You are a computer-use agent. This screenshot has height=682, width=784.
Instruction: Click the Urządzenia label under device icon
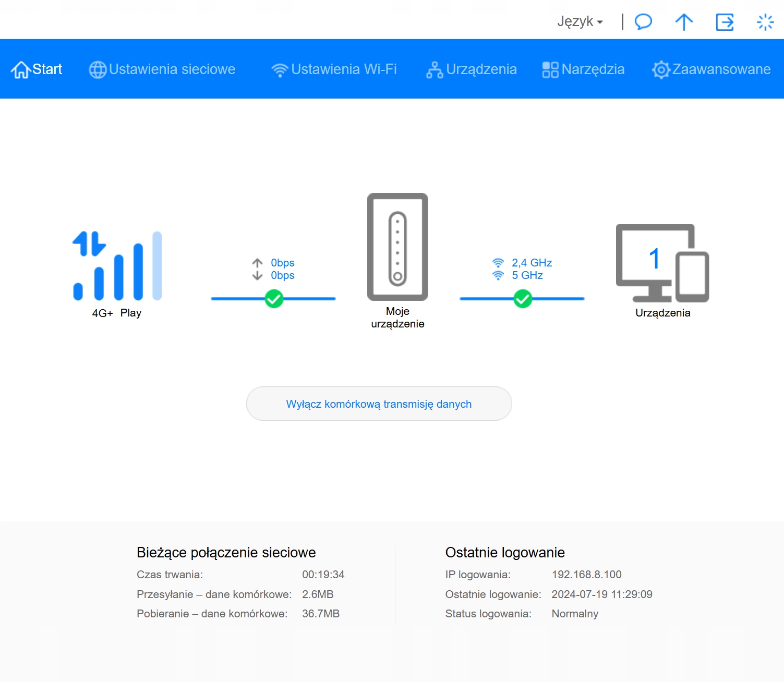(662, 313)
